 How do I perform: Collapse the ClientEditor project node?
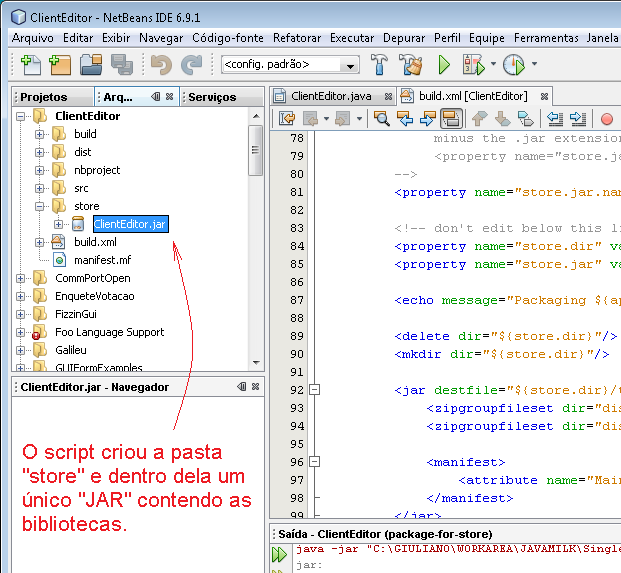(20, 116)
